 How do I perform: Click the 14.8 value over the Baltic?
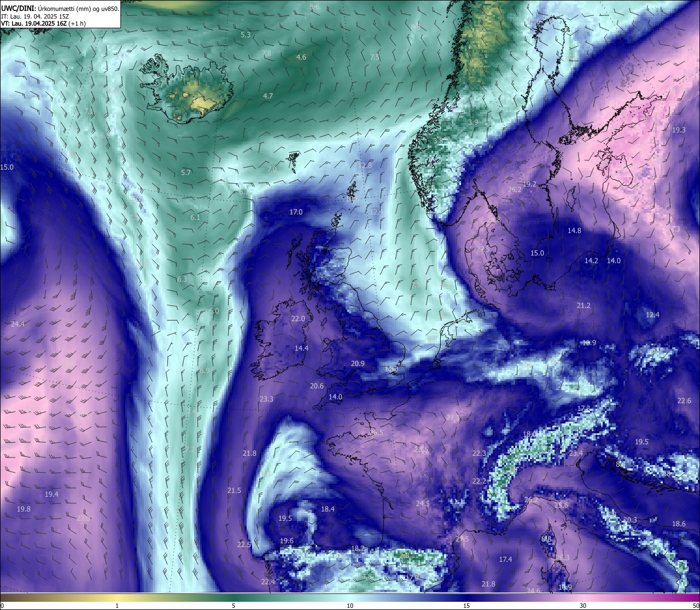574,231
